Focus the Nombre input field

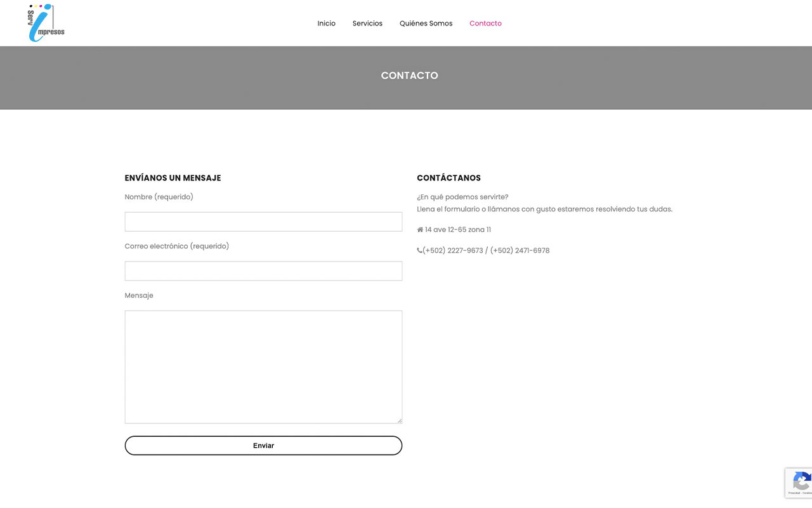click(x=263, y=222)
